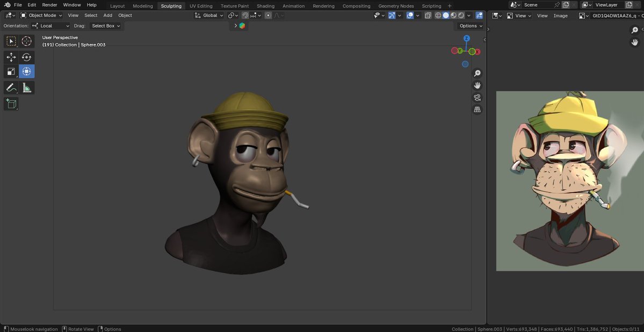Open the pivot point dropdown
Screen dimensions: 644x332
(233, 15)
